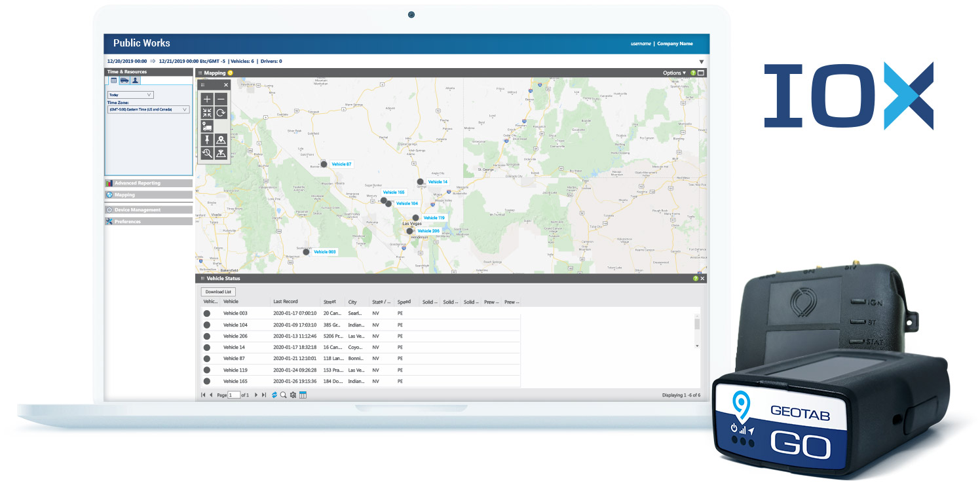
Task: Sort by Speed column header
Action: pos(404,302)
